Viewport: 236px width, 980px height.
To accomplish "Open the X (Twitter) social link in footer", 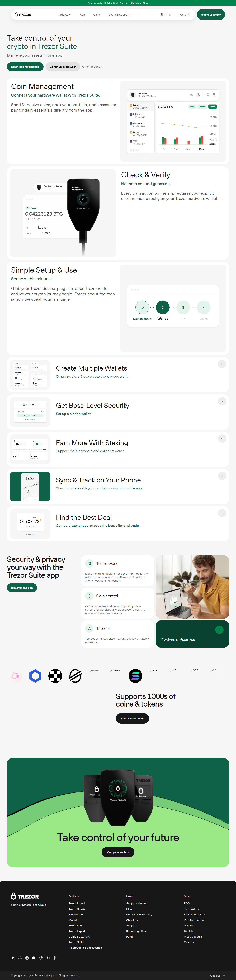I will pos(13,958).
